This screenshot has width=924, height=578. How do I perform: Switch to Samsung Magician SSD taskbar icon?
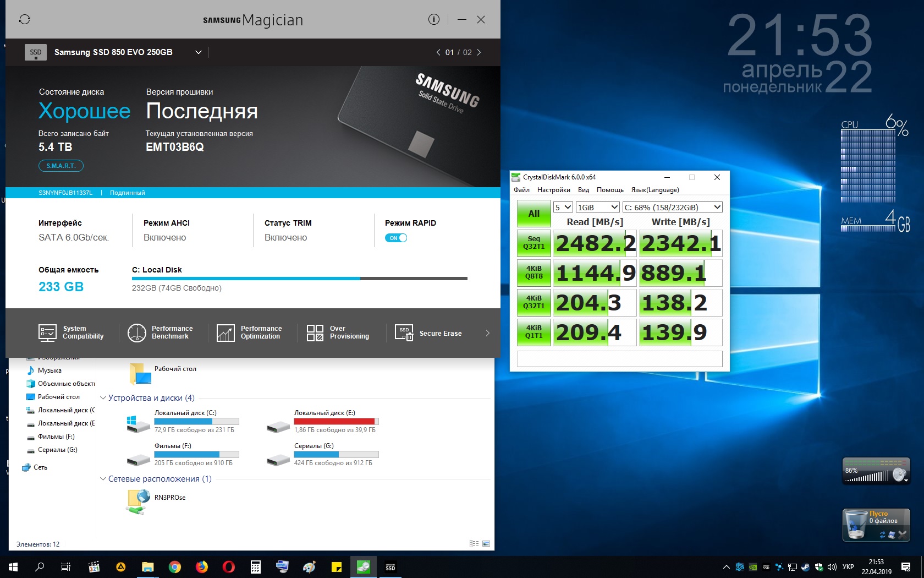tap(391, 567)
